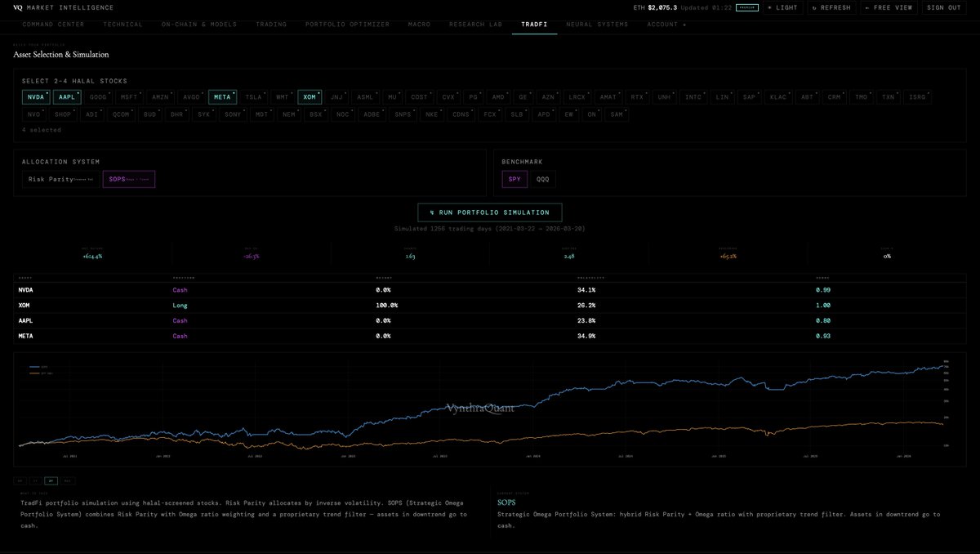Click the Premium badge in header

746,7
